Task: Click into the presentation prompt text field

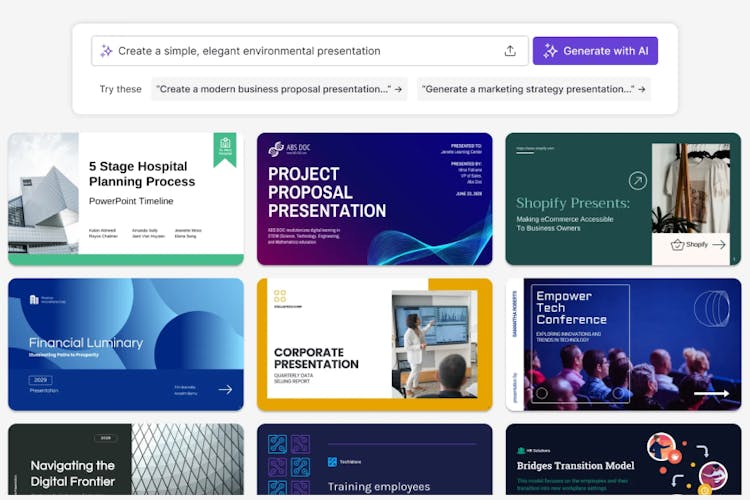Action: tap(300, 51)
